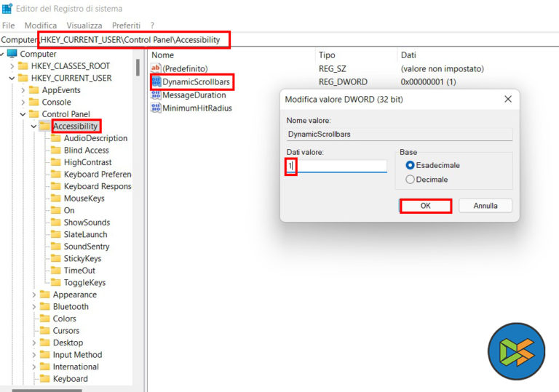Screen dimensions: 559x392
Task: Click the Blind Access folder icon
Action: coord(56,150)
